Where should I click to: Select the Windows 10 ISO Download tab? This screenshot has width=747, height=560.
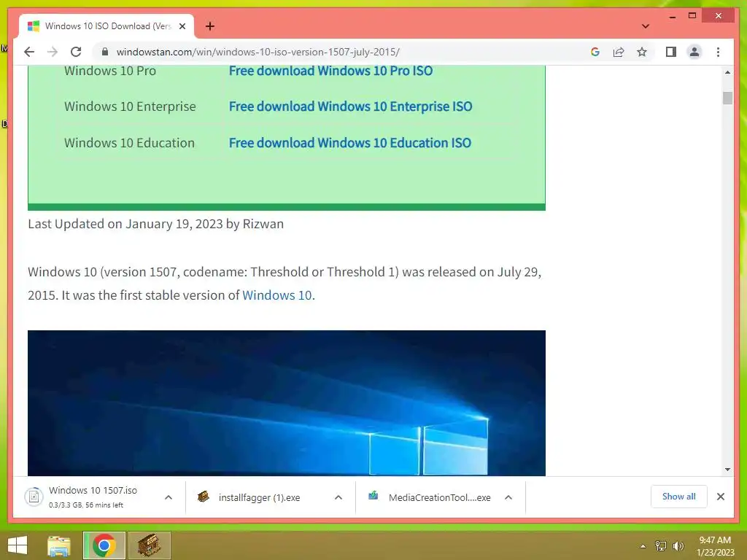point(107,26)
